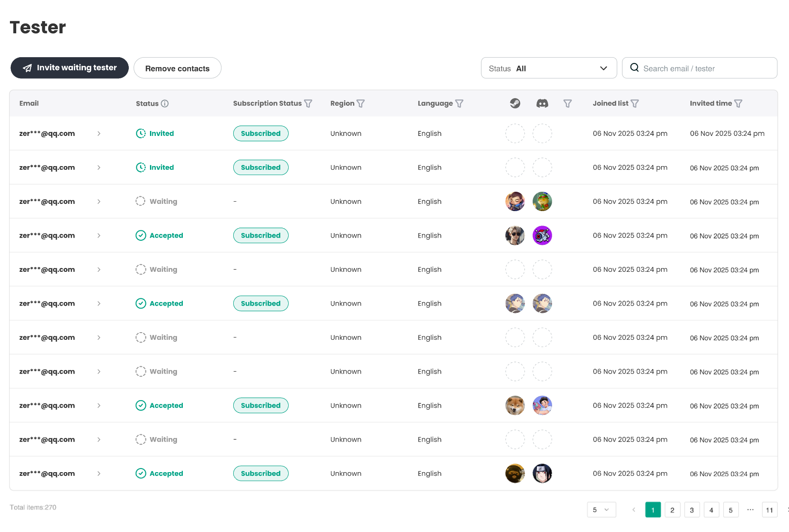This screenshot has width=789, height=532.
Task: Click the Status info icon
Action: pyautogui.click(x=165, y=104)
